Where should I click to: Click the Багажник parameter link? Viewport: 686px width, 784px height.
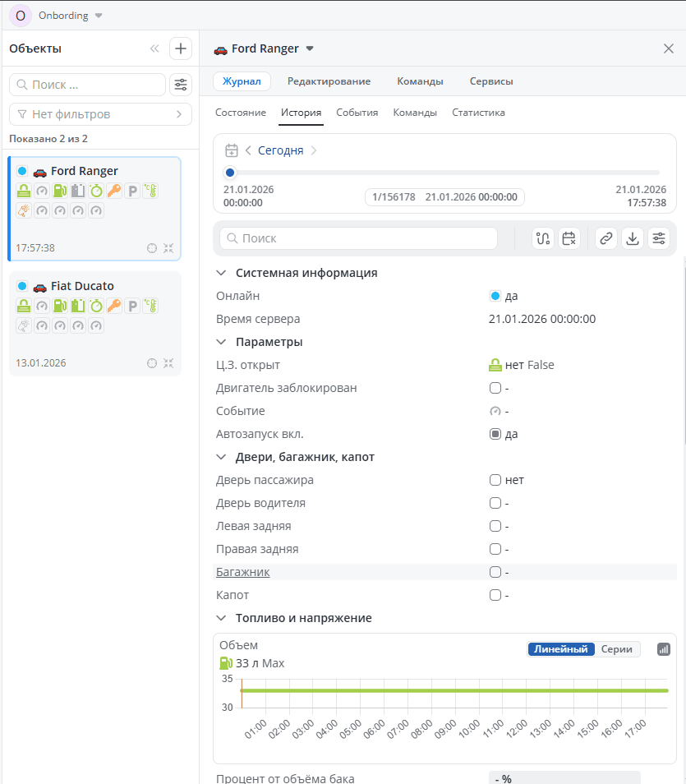point(242,572)
